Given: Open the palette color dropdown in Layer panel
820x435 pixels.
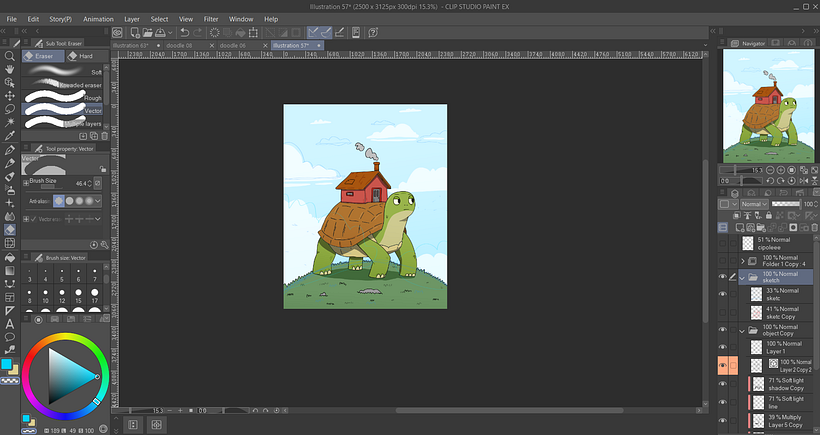Looking at the screenshot, I should click(727, 204).
